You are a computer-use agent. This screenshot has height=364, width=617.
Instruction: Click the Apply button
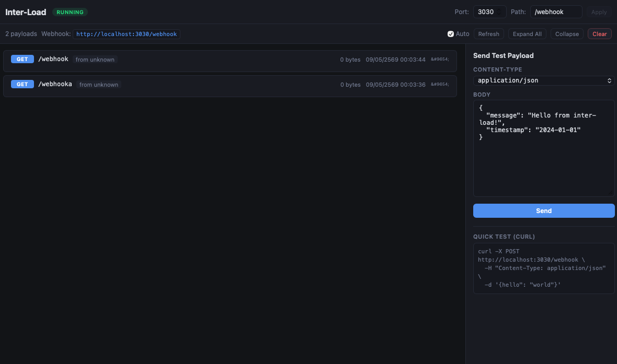599,12
